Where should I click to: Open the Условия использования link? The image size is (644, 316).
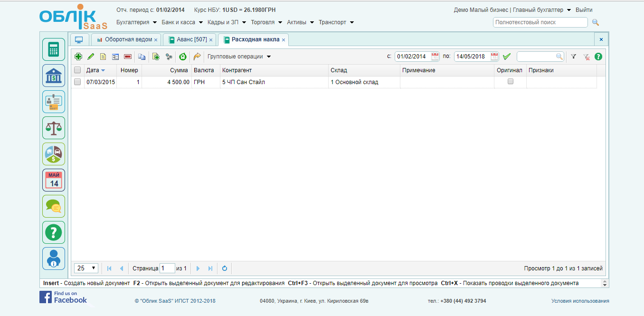(580, 301)
